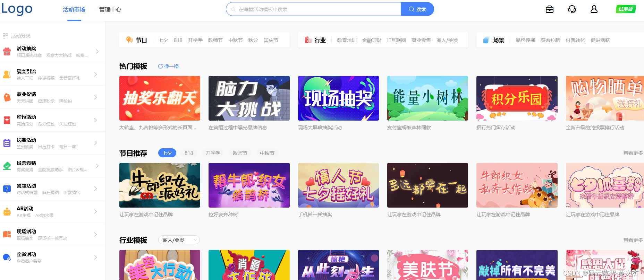644x280 pixels.
Task: Open the 脑力大挑战 template thumbnail
Action: 249,98
